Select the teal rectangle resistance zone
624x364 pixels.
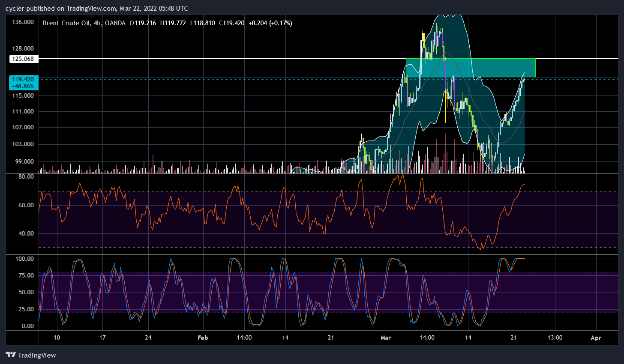[x=471, y=68]
